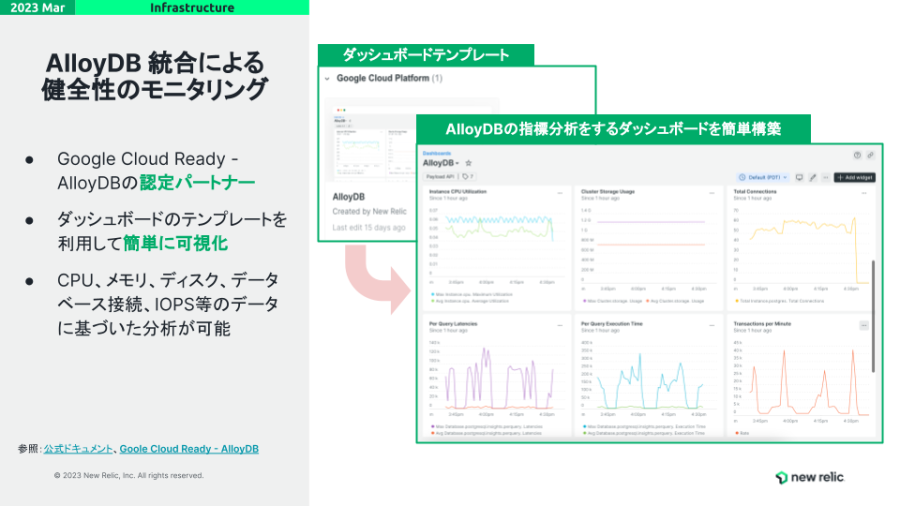Open the Total Connections widget menu
The image size is (900, 506).
864,193
